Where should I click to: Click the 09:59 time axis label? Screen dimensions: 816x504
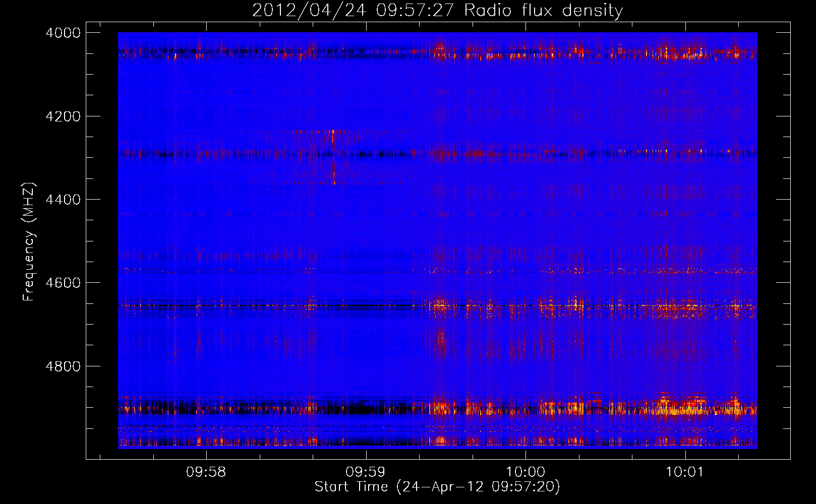click(x=365, y=472)
